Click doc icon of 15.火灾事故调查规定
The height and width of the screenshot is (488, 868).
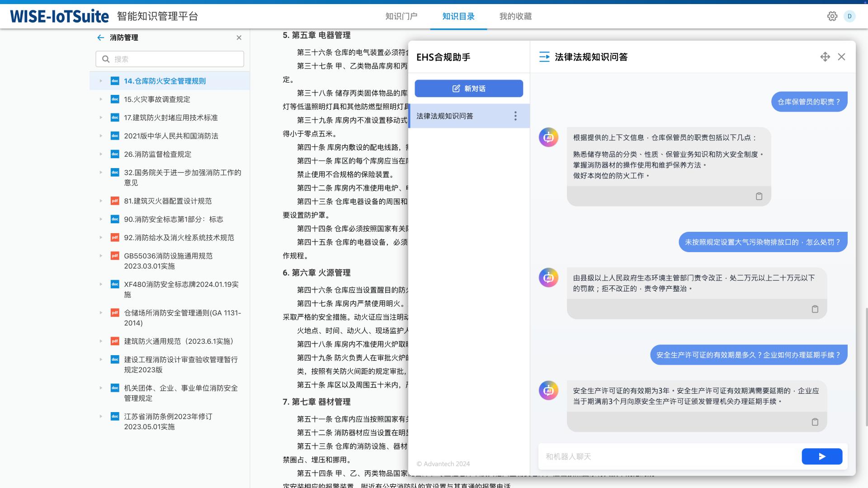[115, 99]
